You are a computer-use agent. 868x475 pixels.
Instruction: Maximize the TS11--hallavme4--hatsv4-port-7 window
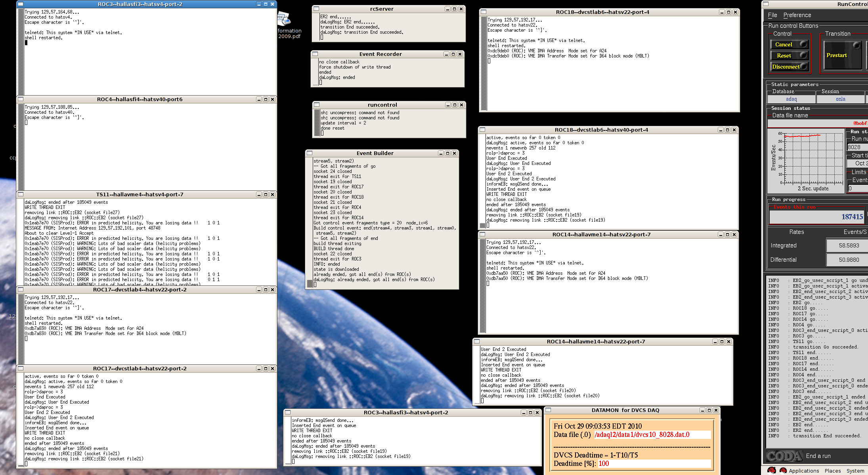[x=266, y=194]
